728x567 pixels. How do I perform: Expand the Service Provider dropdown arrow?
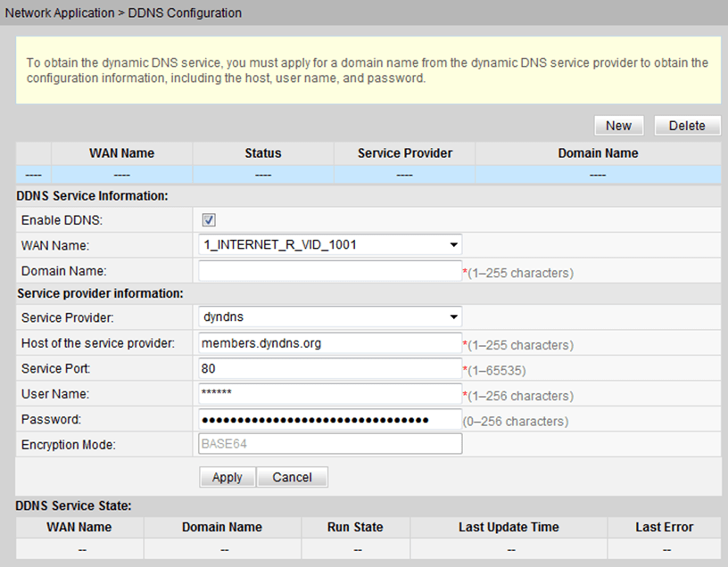(x=453, y=316)
